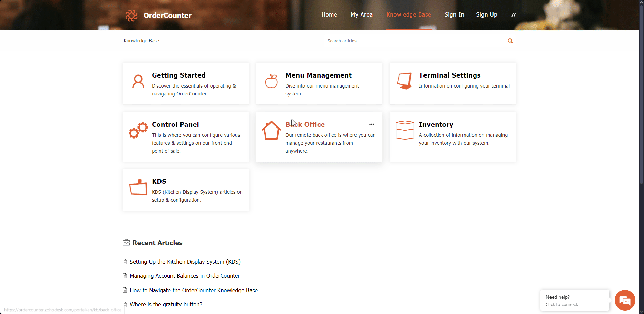
Task: Click the Knowledge Base breadcrumb
Action: pyautogui.click(x=142, y=41)
